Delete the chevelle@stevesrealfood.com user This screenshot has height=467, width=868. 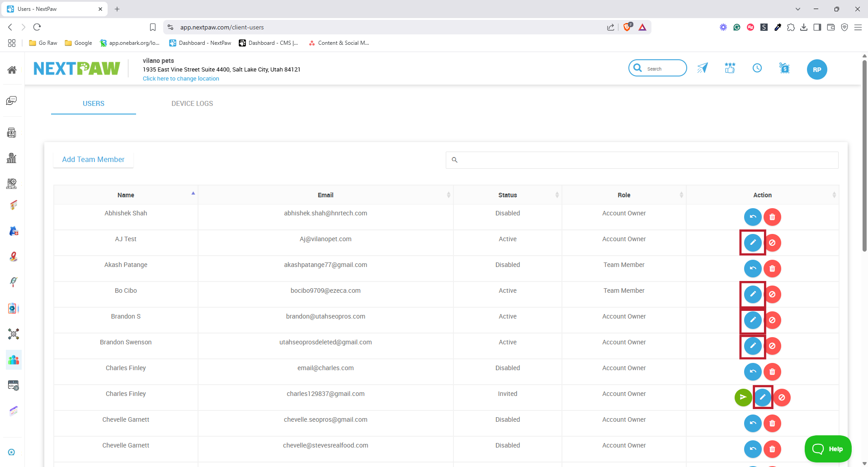(x=772, y=449)
